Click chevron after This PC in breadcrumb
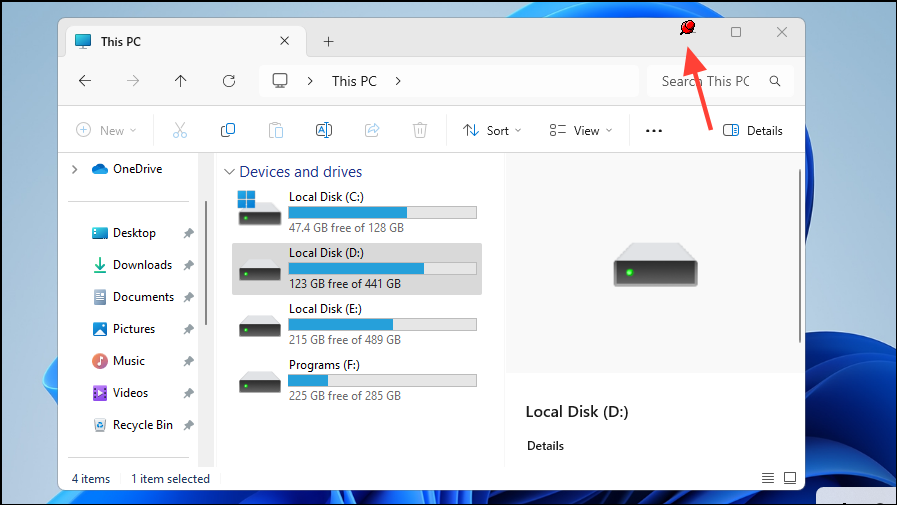897x505 pixels. pos(398,81)
